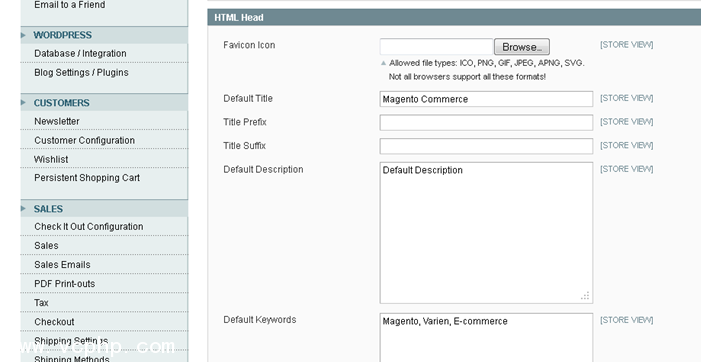This screenshot has width=701, height=362.
Task: Click the [STORE VIEW] text beside Default Title
Action: 626,98
